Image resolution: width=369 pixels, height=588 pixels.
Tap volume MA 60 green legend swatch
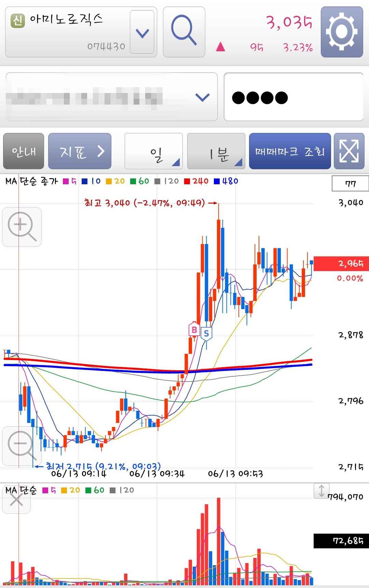[x=88, y=491]
